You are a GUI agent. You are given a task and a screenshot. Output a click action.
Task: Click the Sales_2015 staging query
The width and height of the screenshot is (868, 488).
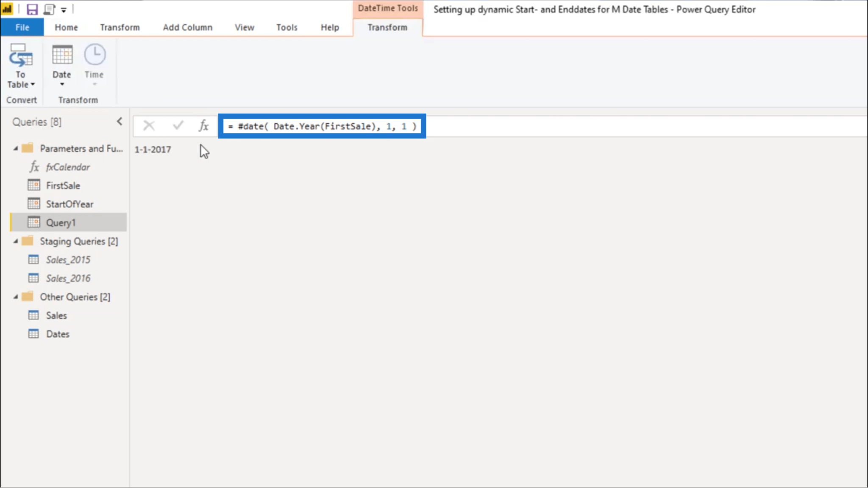coord(68,260)
